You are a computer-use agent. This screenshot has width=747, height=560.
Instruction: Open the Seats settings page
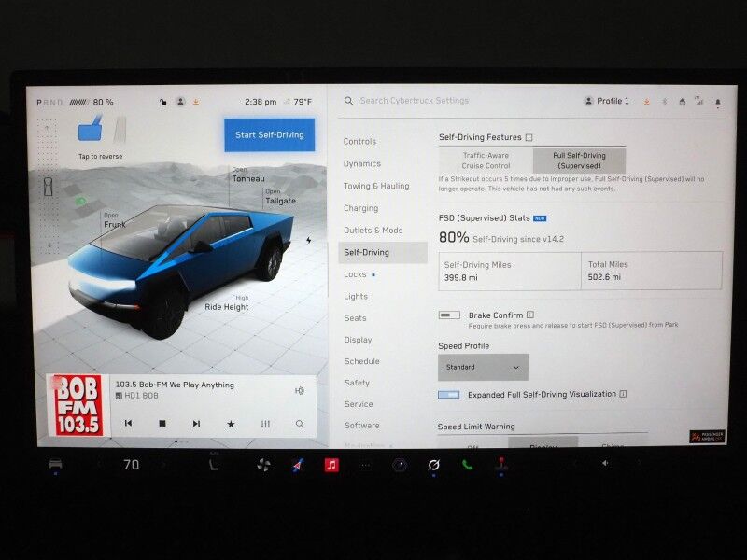click(356, 318)
